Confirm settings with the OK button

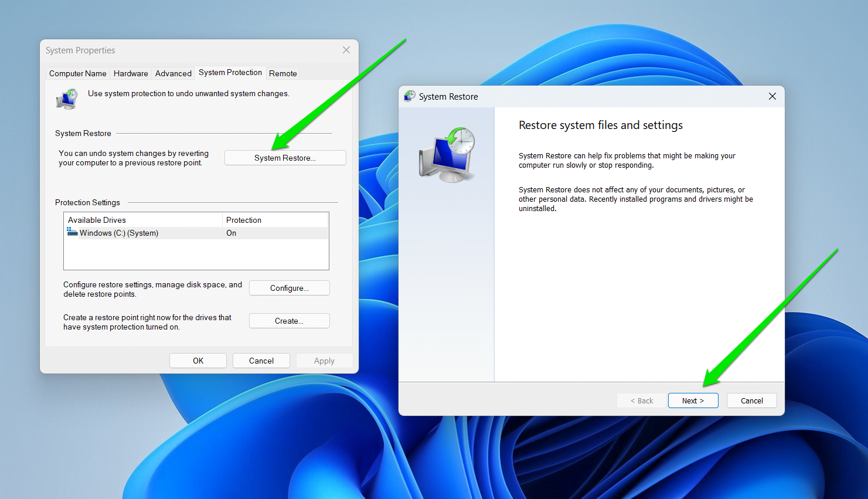click(198, 360)
